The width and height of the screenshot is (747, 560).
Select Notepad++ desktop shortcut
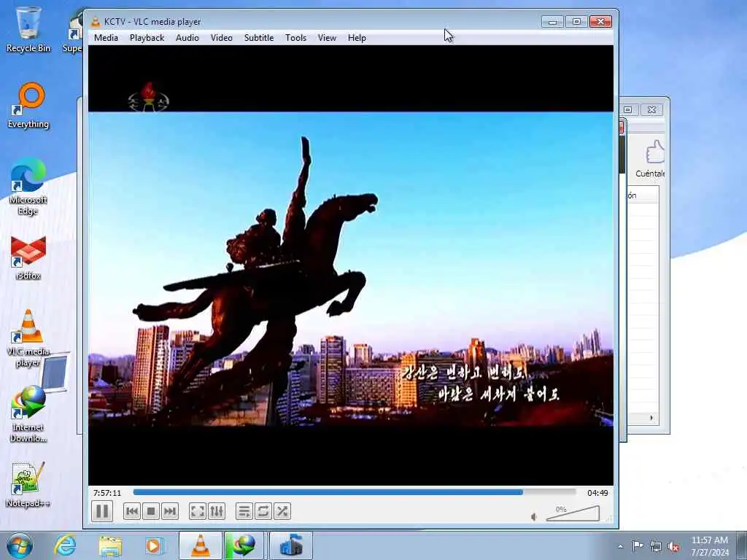click(x=28, y=485)
